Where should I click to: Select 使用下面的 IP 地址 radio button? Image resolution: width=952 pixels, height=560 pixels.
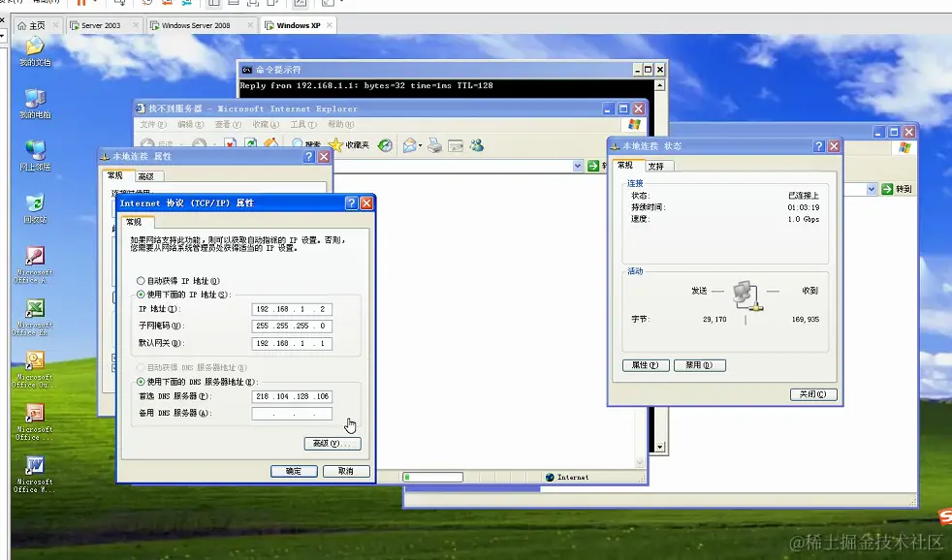pyautogui.click(x=141, y=295)
